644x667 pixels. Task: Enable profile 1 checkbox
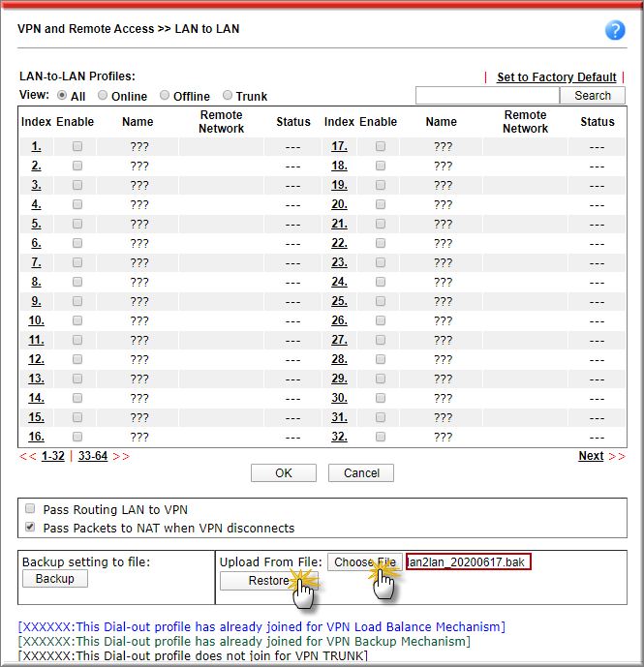(77, 146)
